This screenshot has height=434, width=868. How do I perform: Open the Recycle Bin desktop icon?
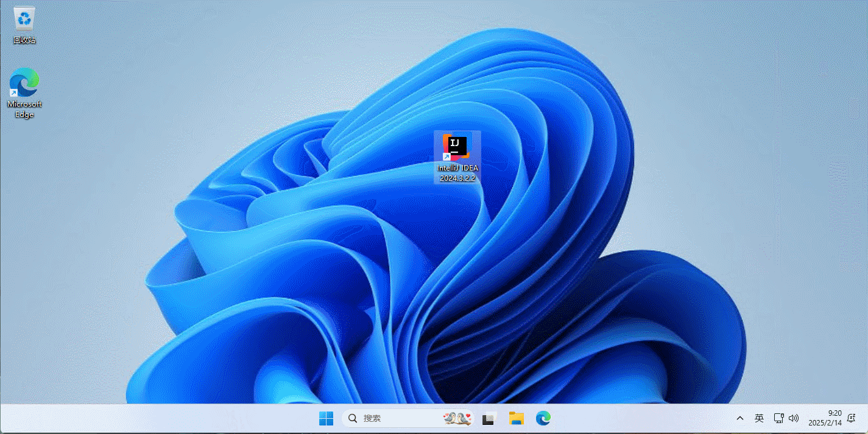click(x=24, y=19)
